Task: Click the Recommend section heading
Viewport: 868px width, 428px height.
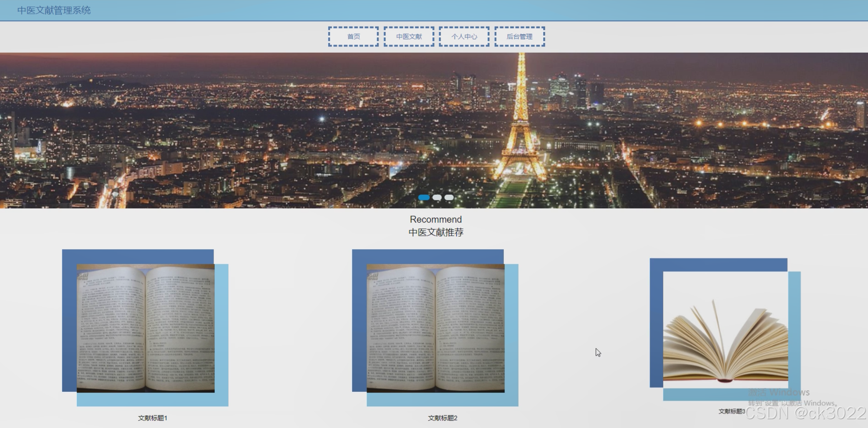Action: tap(436, 220)
